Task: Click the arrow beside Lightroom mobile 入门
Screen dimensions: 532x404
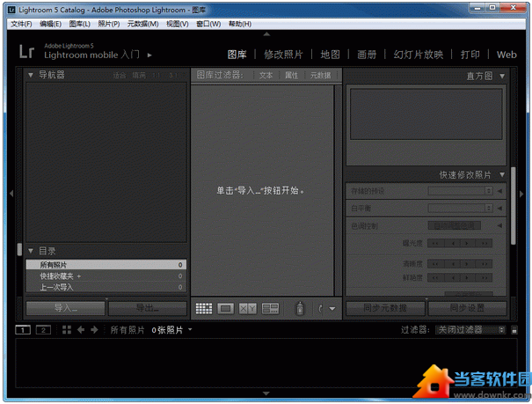Action: [x=149, y=55]
